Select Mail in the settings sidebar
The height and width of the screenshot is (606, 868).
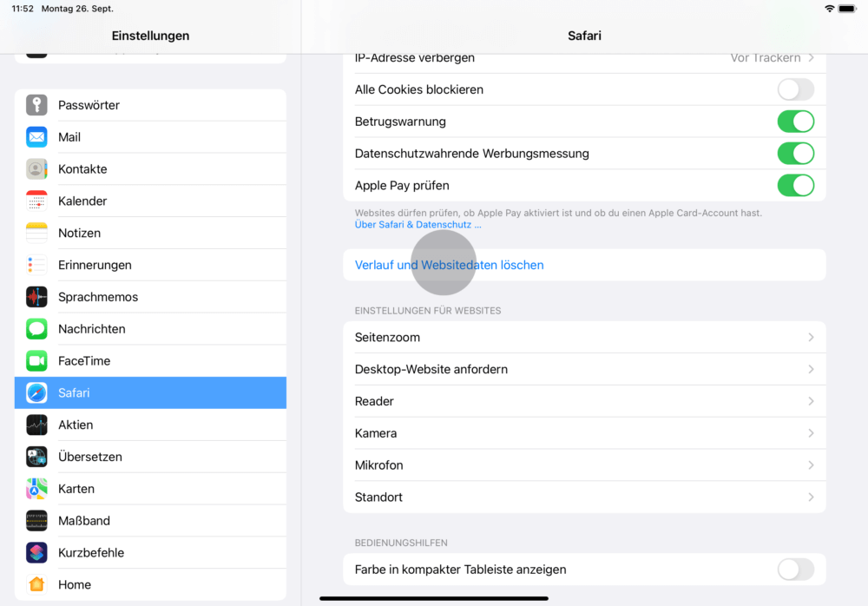(x=150, y=137)
